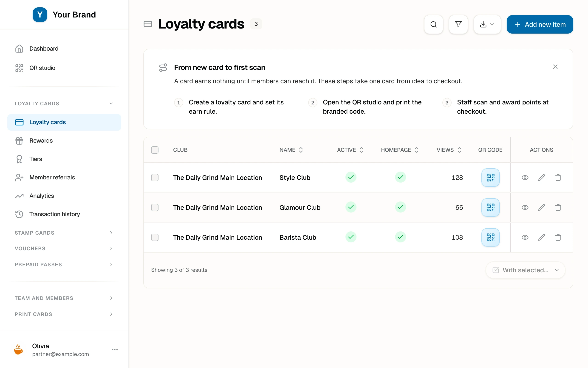Image resolution: width=588 pixels, height=368 pixels.
Task: Open QR code for Barista Club
Action: pyautogui.click(x=490, y=237)
